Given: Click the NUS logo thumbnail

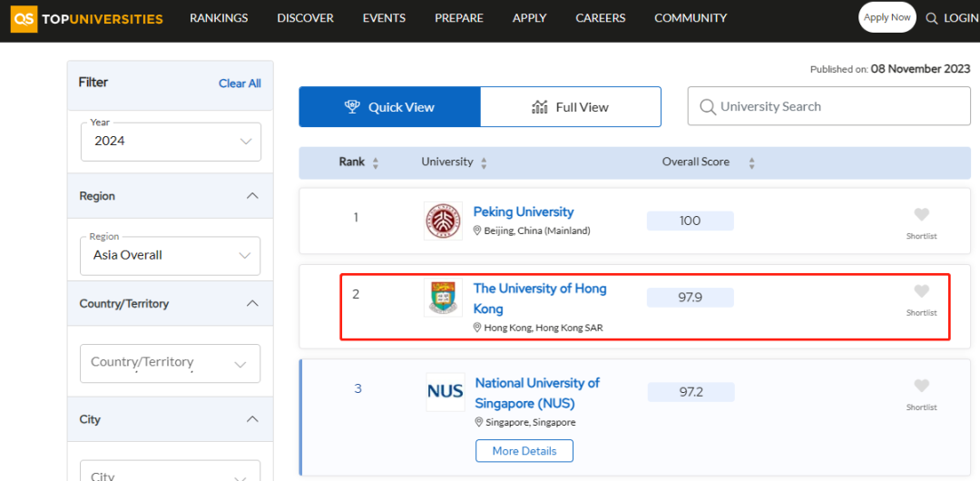Looking at the screenshot, I should pos(445,392).
